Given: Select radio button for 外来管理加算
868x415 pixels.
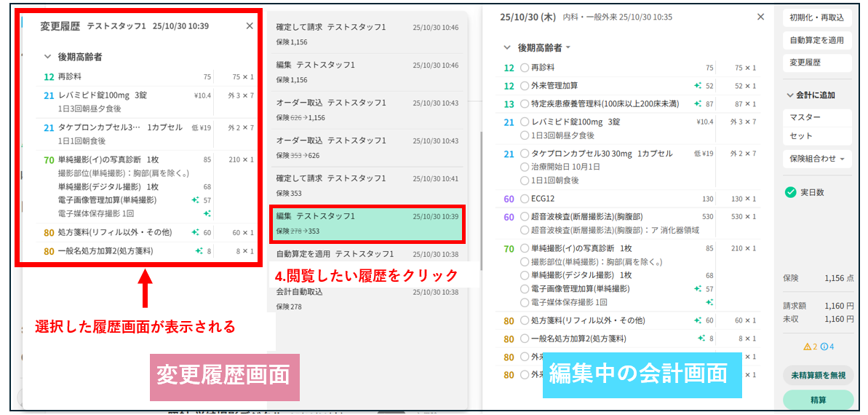Looking at the screenshot, I should 525,86.
